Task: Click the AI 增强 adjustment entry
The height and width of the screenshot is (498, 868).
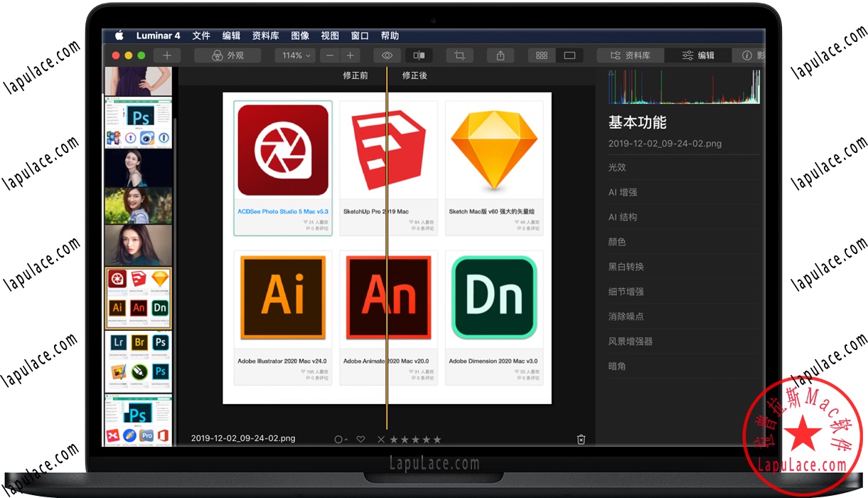Action: click(623, 191)
